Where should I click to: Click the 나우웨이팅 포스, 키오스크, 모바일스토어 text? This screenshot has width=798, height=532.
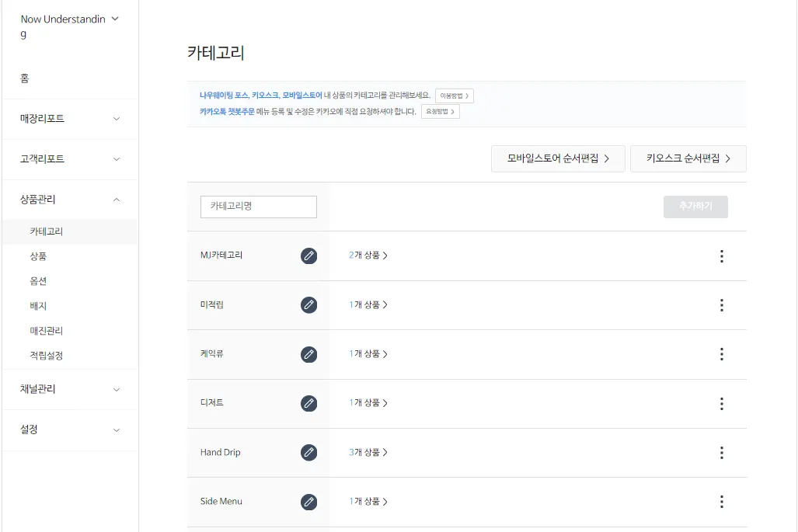pyautogui.click(x=260, y=96)
